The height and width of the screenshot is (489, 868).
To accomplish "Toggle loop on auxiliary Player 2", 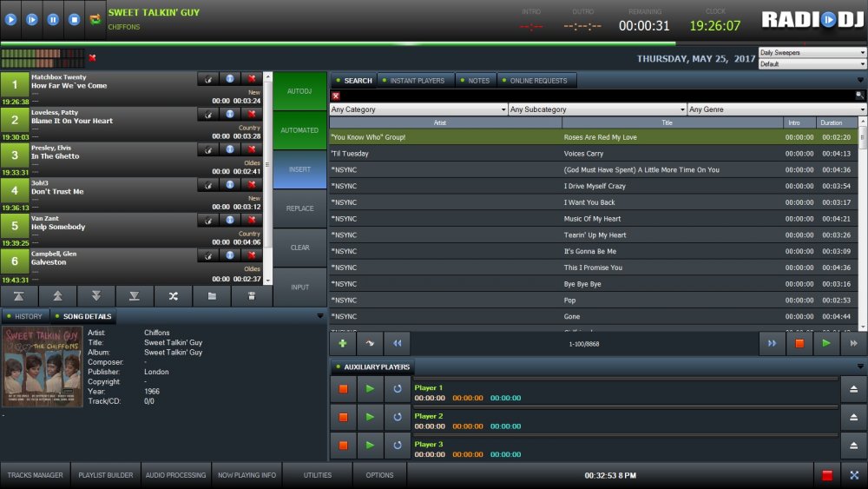I will click(x=397, y=417).
